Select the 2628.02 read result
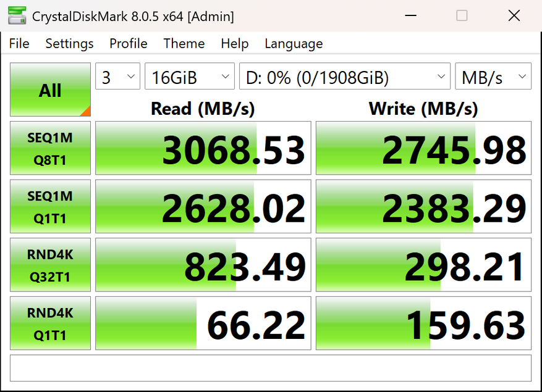The width and height of the screenshot is (542, 392). point(203,206)
